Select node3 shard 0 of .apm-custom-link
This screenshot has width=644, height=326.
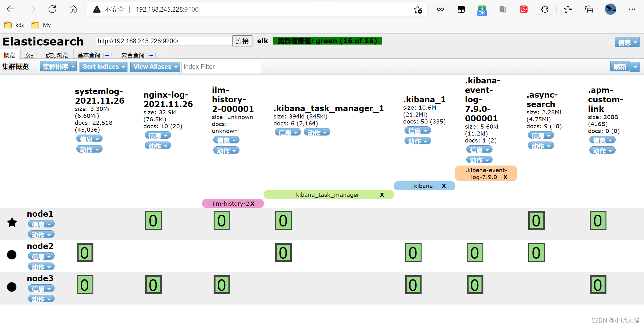598,285
